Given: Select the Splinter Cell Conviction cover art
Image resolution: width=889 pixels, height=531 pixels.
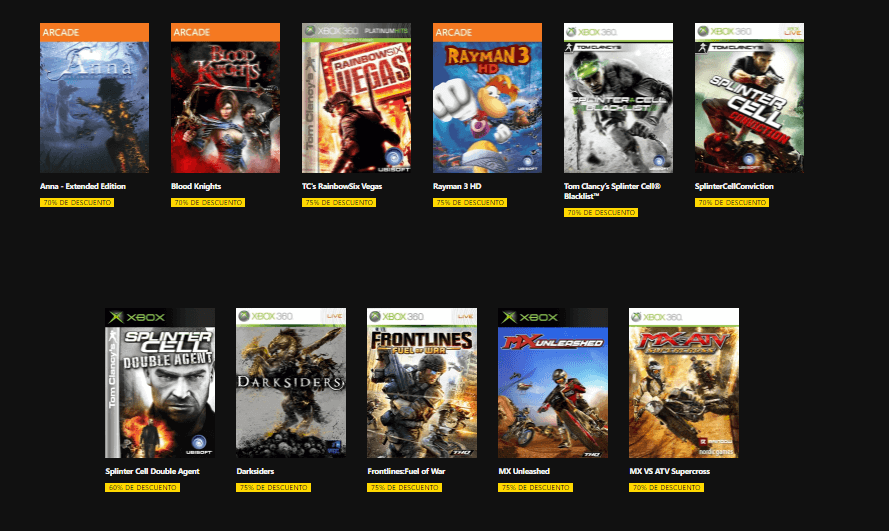Looking at the screenshot, I should click(750, 98).
